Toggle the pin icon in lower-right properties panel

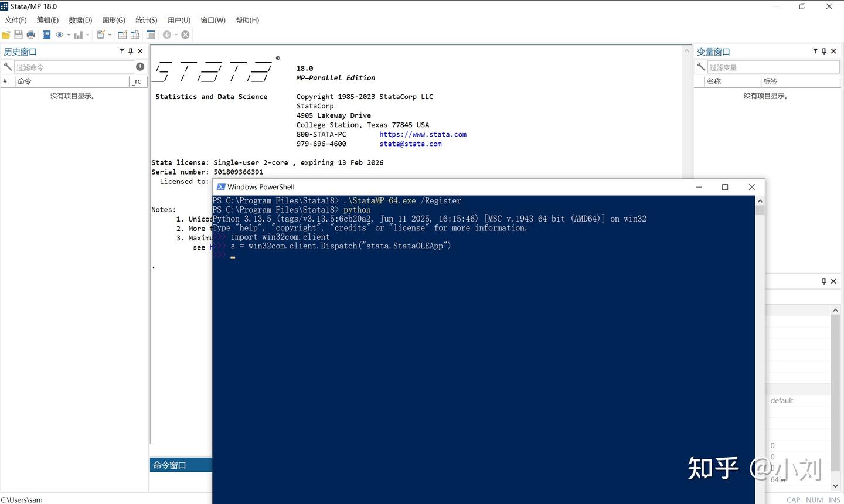click(824, 281)
